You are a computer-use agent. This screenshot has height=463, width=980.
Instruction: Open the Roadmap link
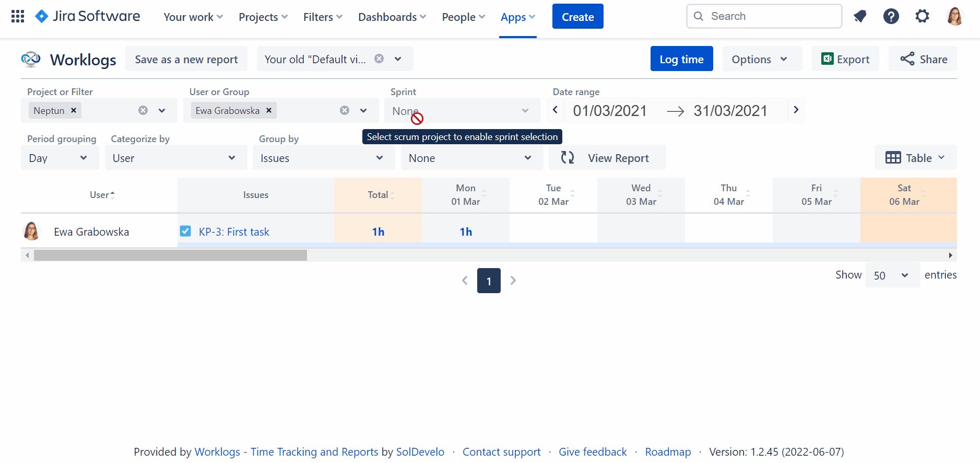tap(668, 452)
